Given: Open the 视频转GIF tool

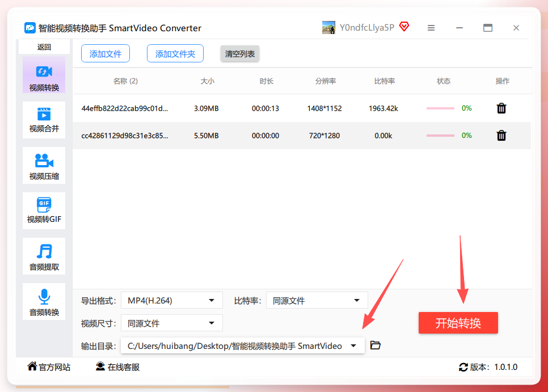Looking at the screenshot, I should pyautogui.click(x=44, y=210).
